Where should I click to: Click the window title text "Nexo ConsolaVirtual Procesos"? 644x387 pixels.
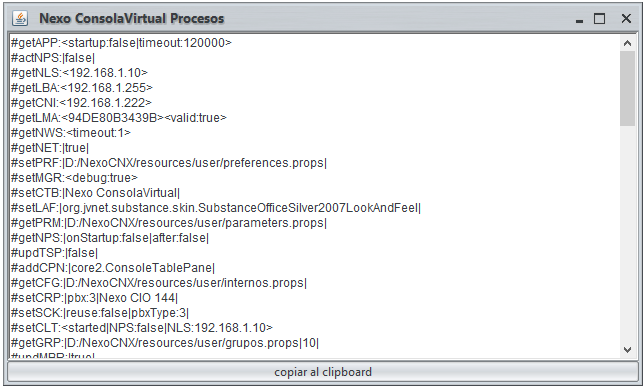coord(131,18)
